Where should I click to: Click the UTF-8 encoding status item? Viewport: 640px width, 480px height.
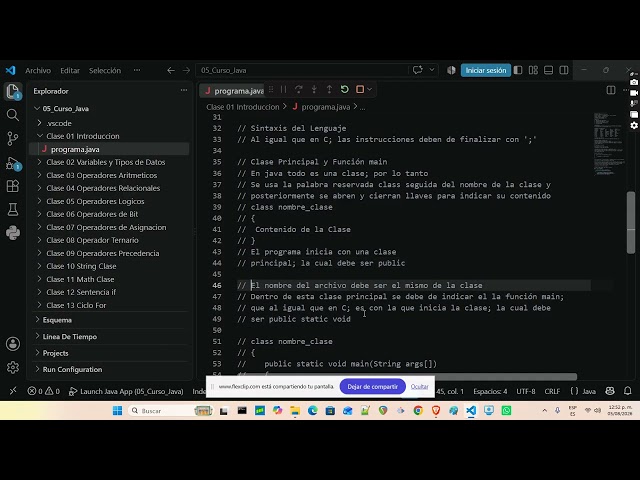pos(526,391)
